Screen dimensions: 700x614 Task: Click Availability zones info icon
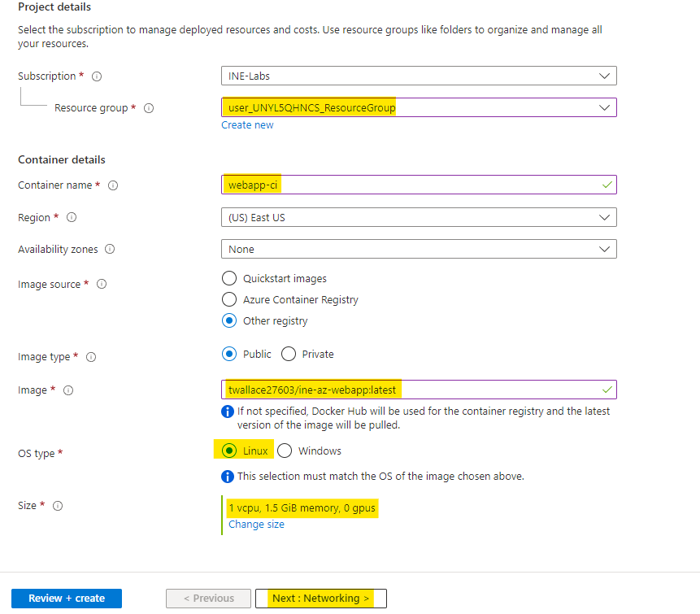[110, 250]
